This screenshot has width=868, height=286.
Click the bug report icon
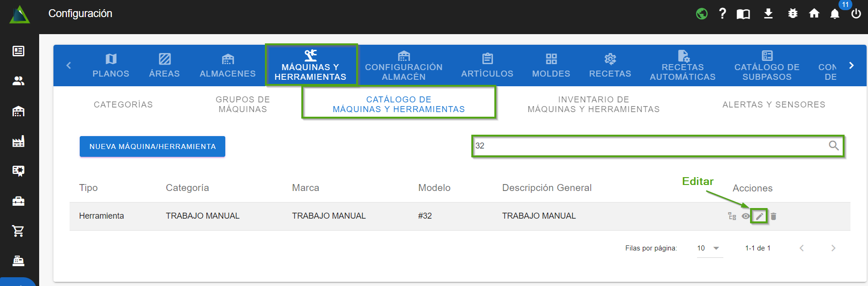[792, 14]
